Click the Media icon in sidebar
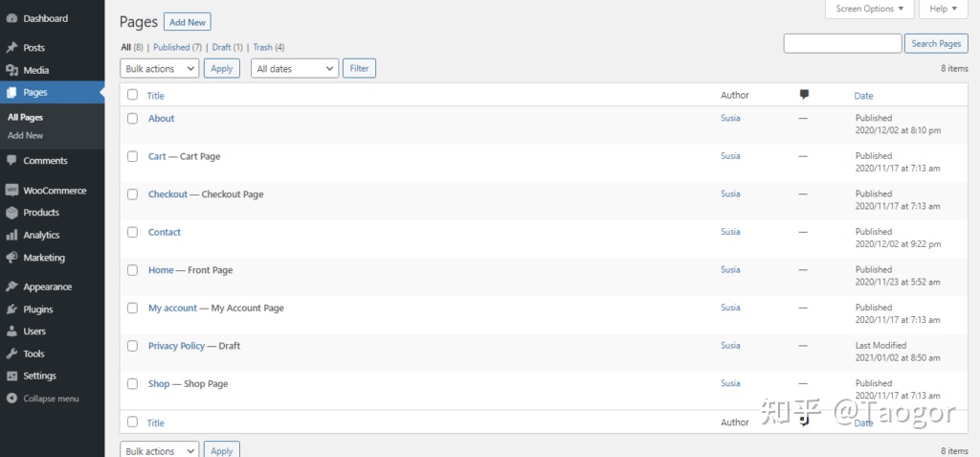980x457 pixels. [11, 70]
